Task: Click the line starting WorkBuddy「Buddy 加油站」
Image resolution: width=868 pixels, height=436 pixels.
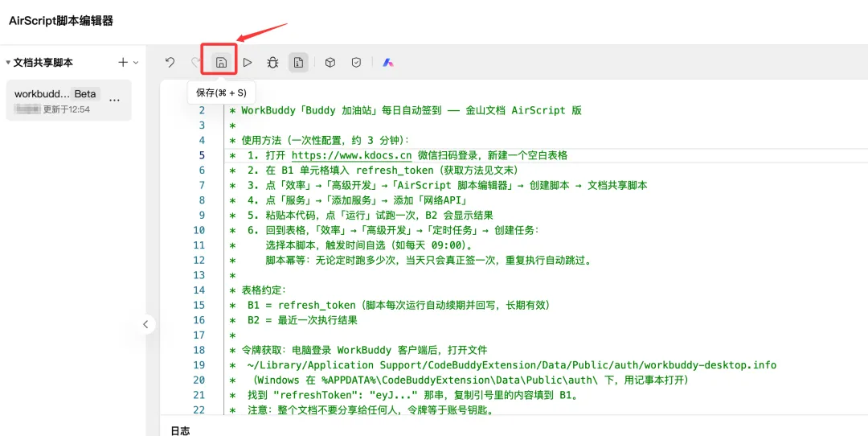Action: 406,110
